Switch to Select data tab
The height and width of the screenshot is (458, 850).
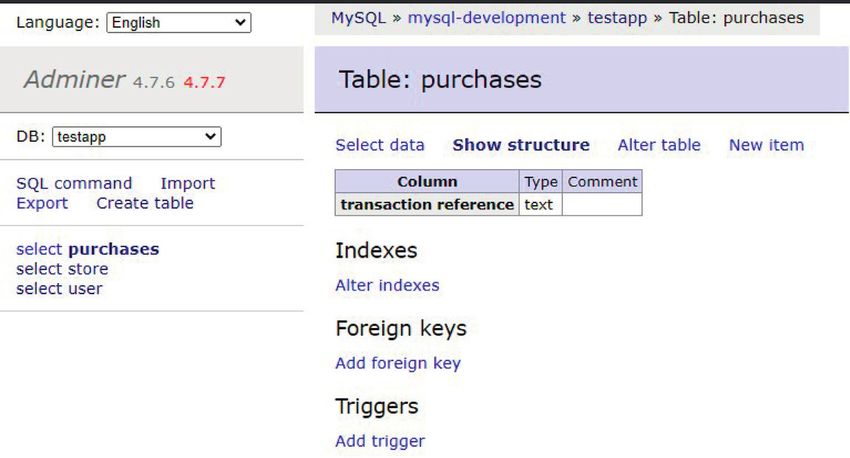click(379, 145)
